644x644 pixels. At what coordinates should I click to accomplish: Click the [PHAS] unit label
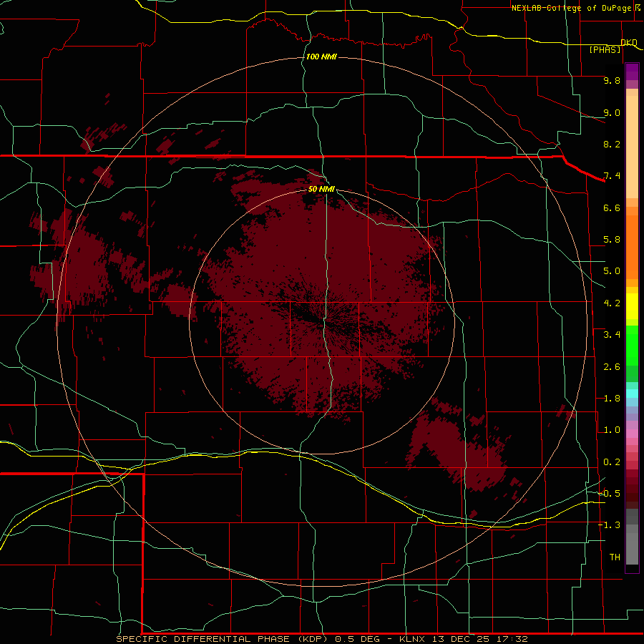tap(605, 49)
